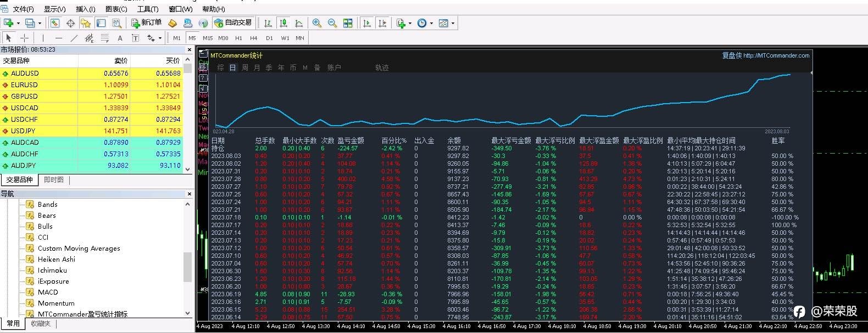868x333 pixels.
Task: Click the new chart icon
Action: point(8,23)
